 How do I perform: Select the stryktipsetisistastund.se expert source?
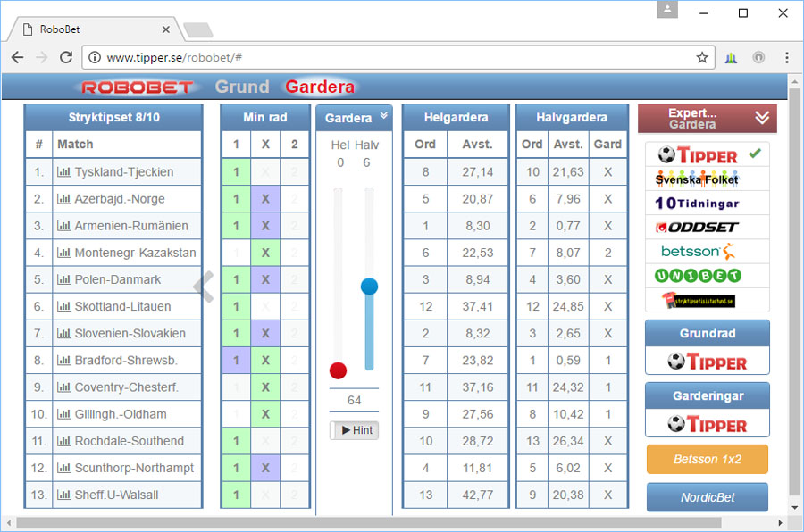pos(708,300)
